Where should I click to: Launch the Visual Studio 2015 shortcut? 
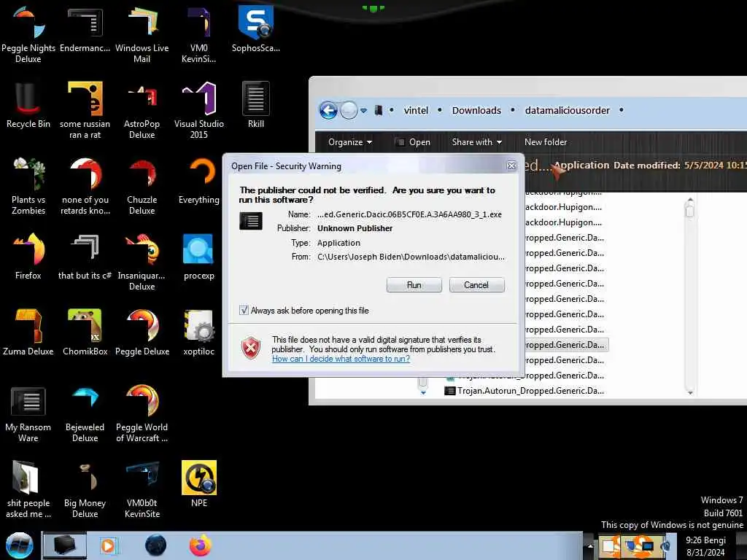pos(198,111)
